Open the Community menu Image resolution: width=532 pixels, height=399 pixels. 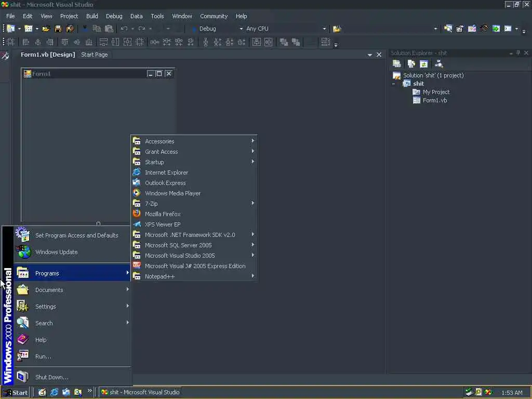tap(214, 16)
